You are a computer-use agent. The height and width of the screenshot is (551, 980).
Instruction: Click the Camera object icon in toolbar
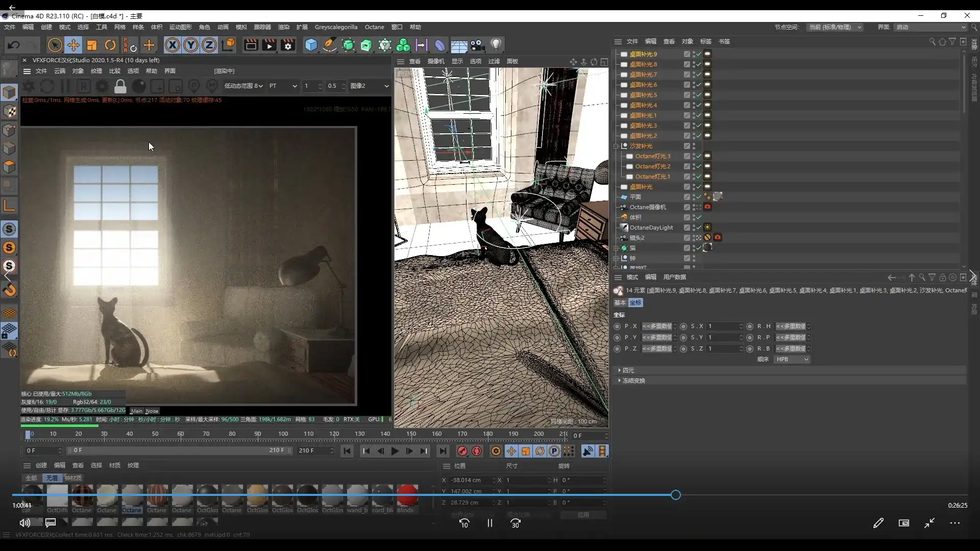[x=478, y=45]
